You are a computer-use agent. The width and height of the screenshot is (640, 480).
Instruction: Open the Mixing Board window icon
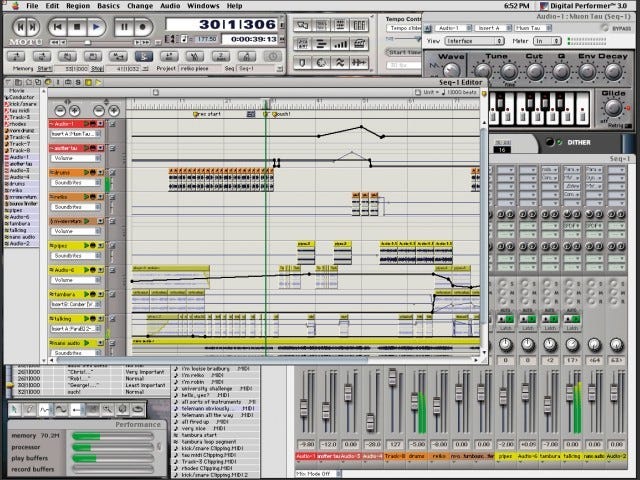[359, 25]
